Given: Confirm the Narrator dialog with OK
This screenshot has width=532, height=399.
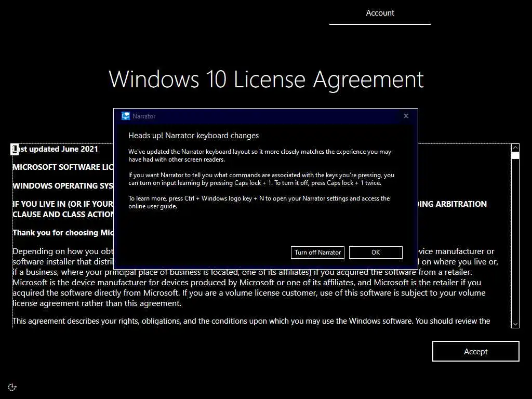Looking at the screenshot, I should (x=376, y=252).
